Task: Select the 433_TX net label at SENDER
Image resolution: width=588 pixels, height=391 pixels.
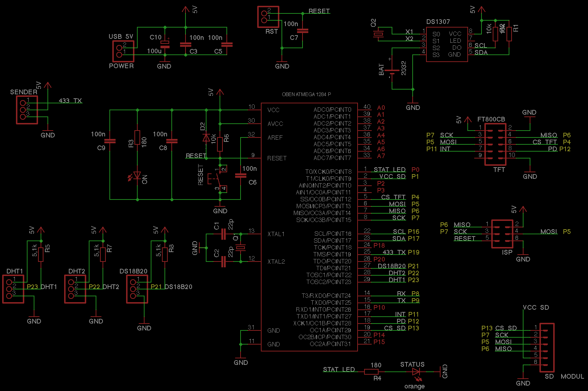Action: tap(70, 100)
